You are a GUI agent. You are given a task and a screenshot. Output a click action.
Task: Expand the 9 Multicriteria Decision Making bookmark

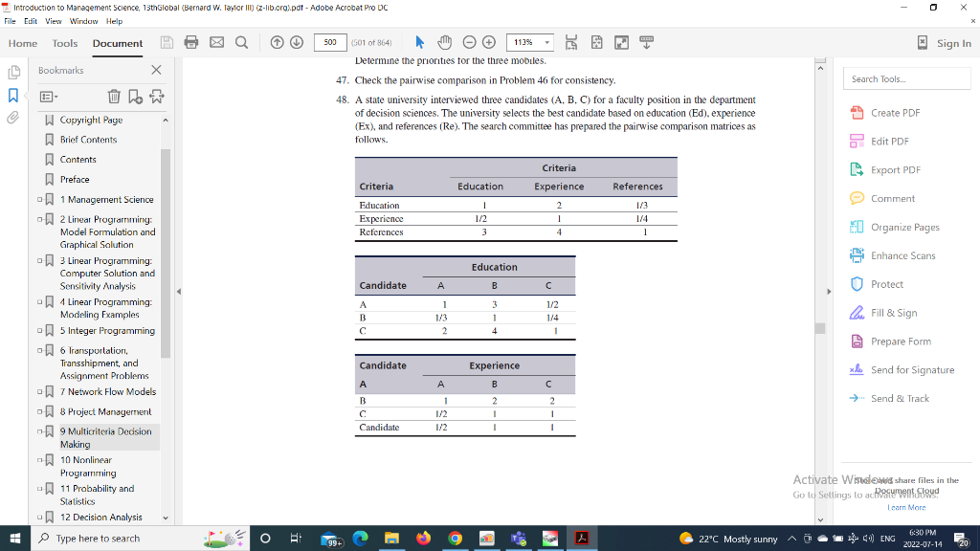click(39, 430)
